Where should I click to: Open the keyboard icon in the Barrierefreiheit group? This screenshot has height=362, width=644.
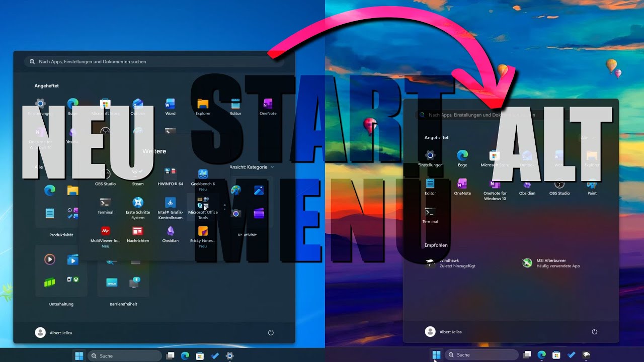(112, 282)
